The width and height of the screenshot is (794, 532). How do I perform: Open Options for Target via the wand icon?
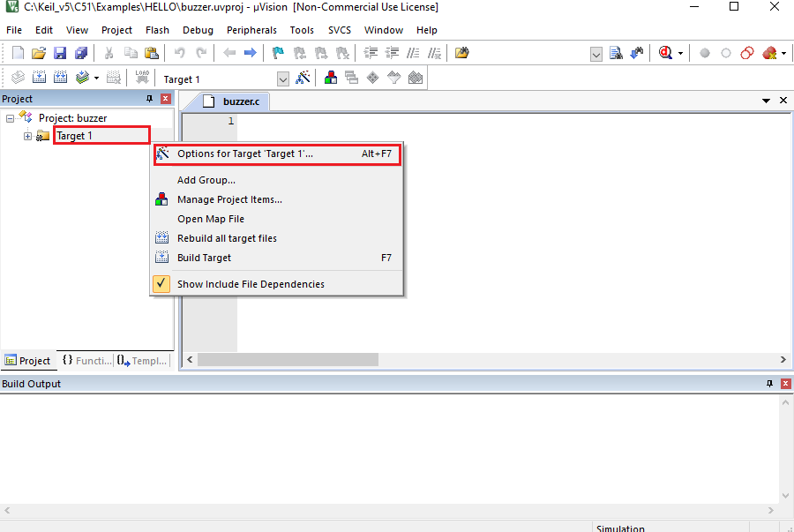click(x=303, y=78)
